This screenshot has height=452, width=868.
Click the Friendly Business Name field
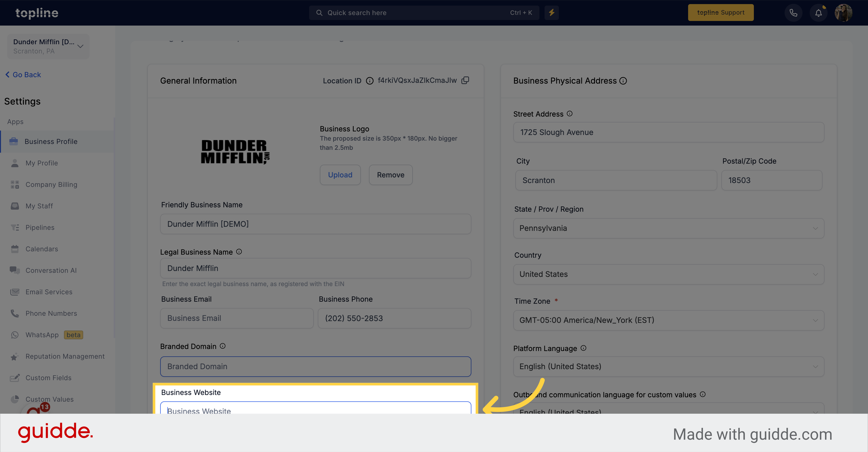(315, 224)
